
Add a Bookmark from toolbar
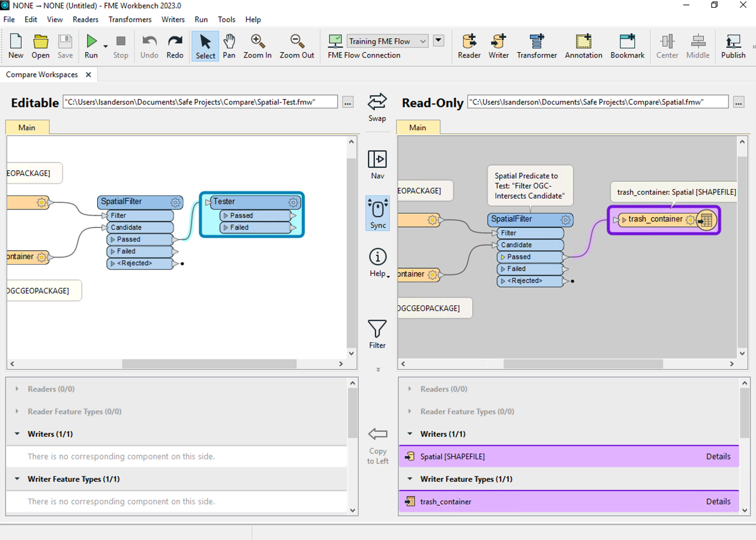[628, 46]
